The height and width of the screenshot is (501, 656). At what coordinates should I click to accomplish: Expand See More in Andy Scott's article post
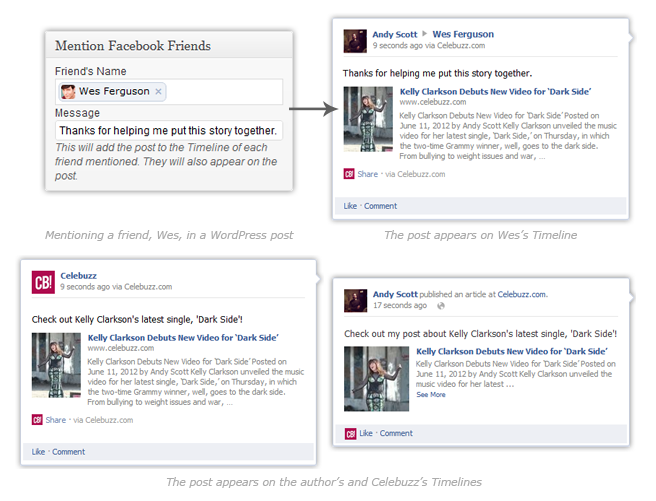431,395
